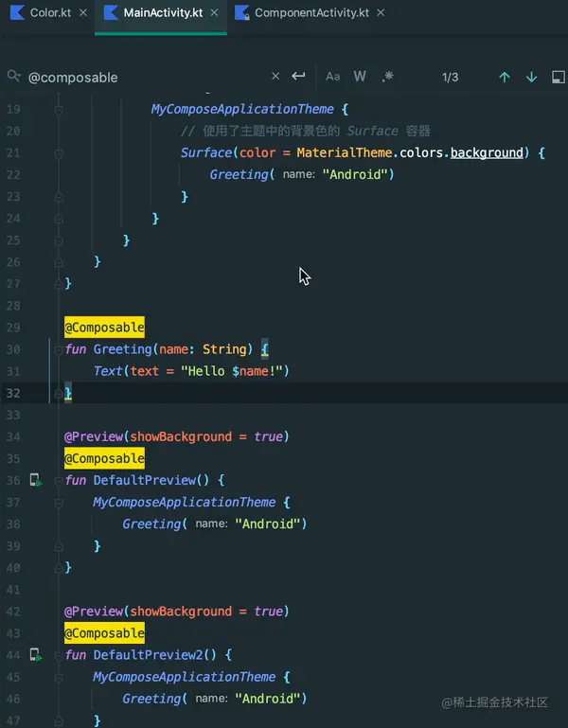
Task: Open the ComponentActivity.kt tab
Action: tap(311, 13)
